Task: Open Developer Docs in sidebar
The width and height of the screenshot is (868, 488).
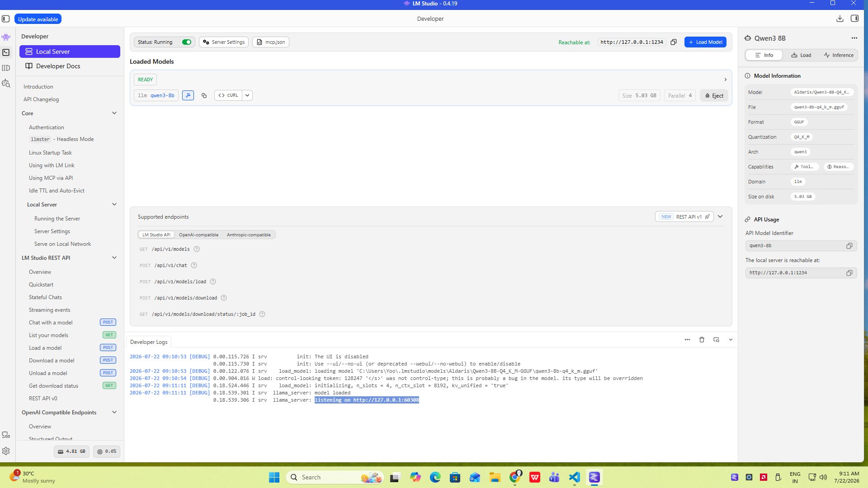Action: tap(70, 66)
